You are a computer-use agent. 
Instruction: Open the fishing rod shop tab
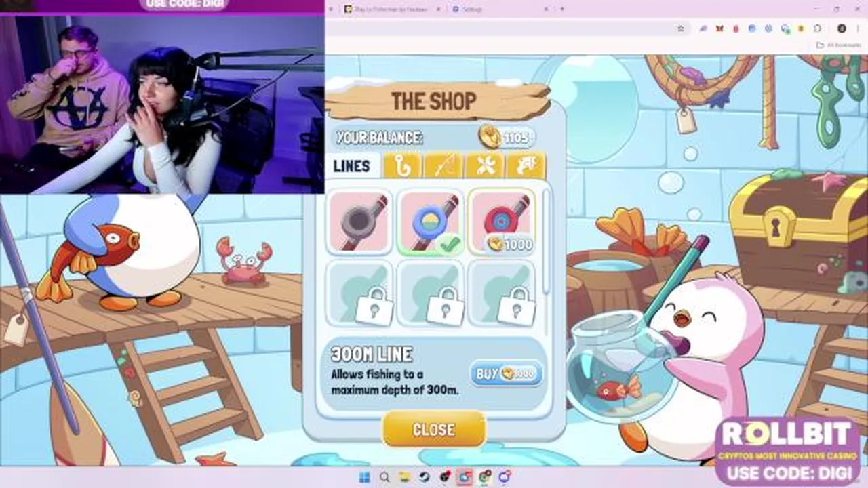point(445,166)
